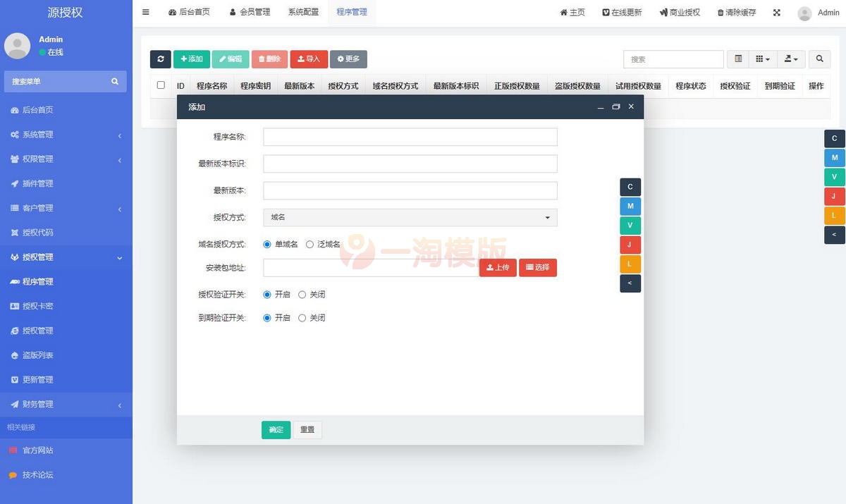This screenshot has width=846, height=504.
Task: Switch to the 程序管理 tab
Action: [352, 12]
